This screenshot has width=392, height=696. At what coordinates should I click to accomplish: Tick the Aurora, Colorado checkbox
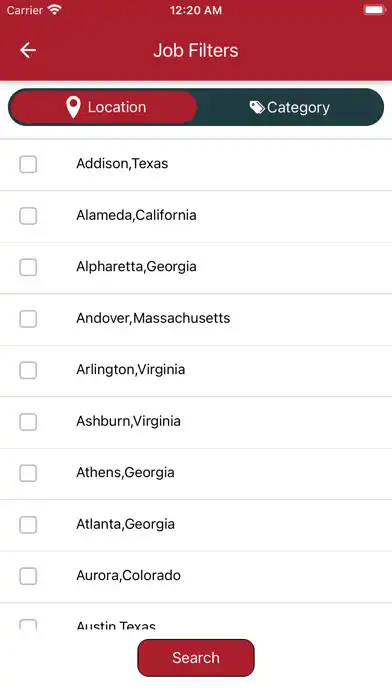28,576
